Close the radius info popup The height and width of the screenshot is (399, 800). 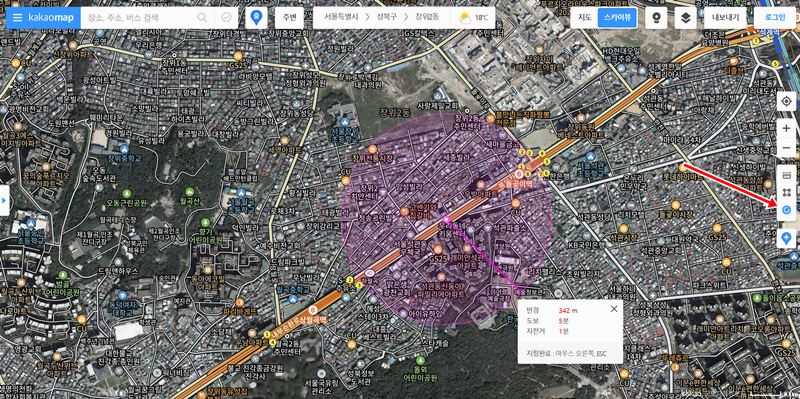(x=614, y=309)
